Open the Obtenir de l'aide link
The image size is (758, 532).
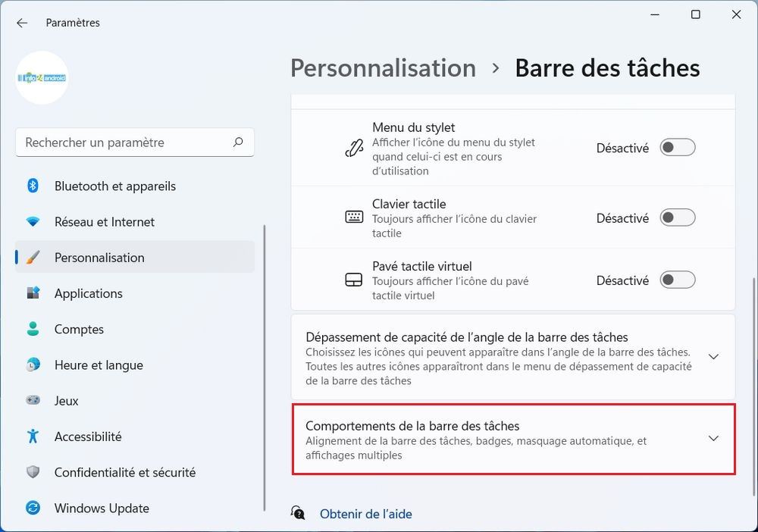point(365,514)
